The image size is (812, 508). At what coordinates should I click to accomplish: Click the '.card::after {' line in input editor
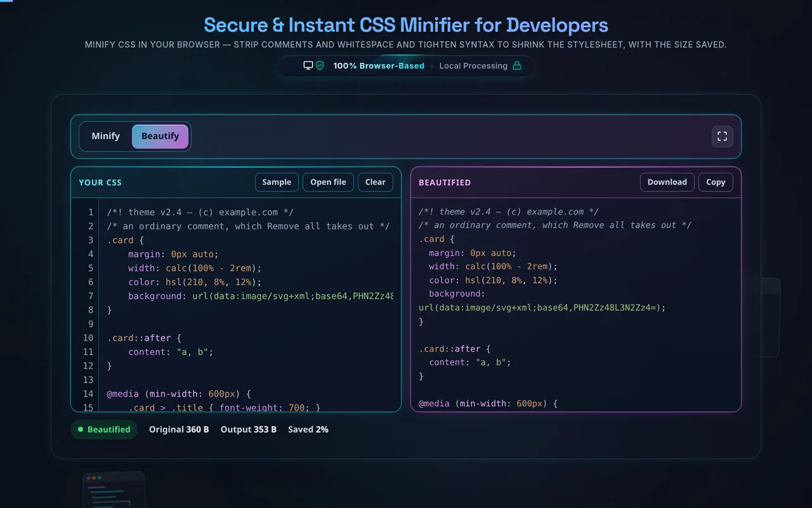click(x=144, y=338)
